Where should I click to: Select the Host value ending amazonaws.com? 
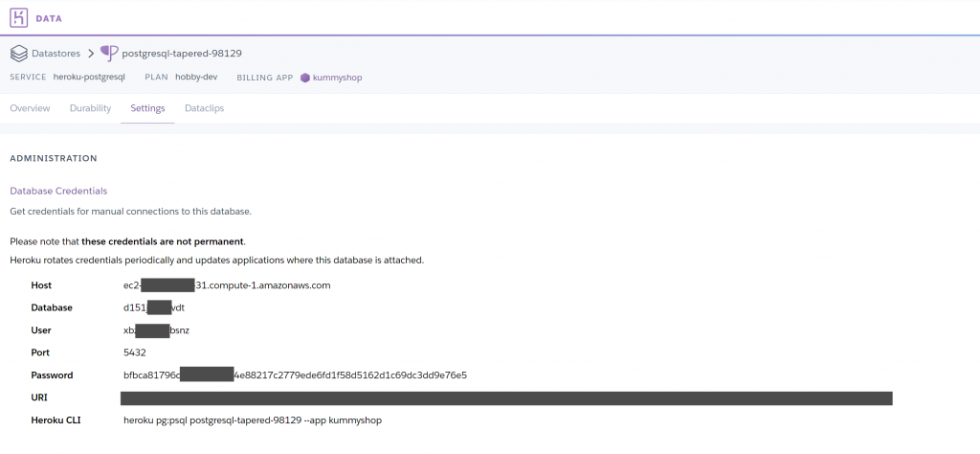pyautogui.click(x=227, y=285)
